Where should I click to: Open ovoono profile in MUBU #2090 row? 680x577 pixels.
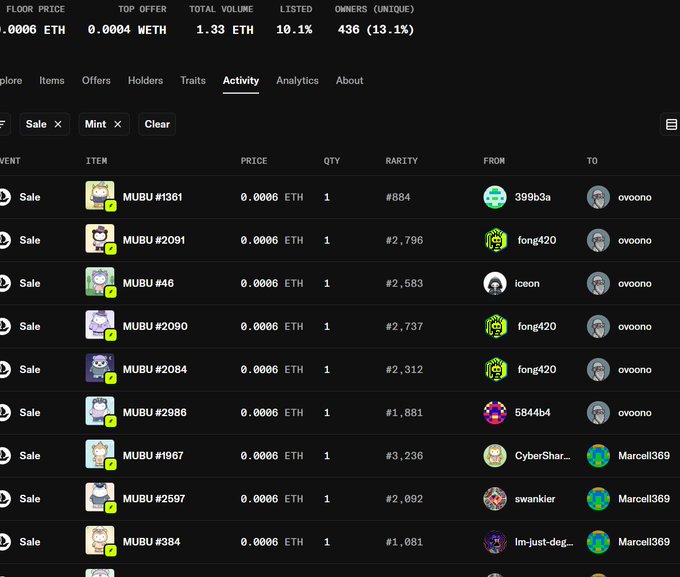tap(635, 326)
